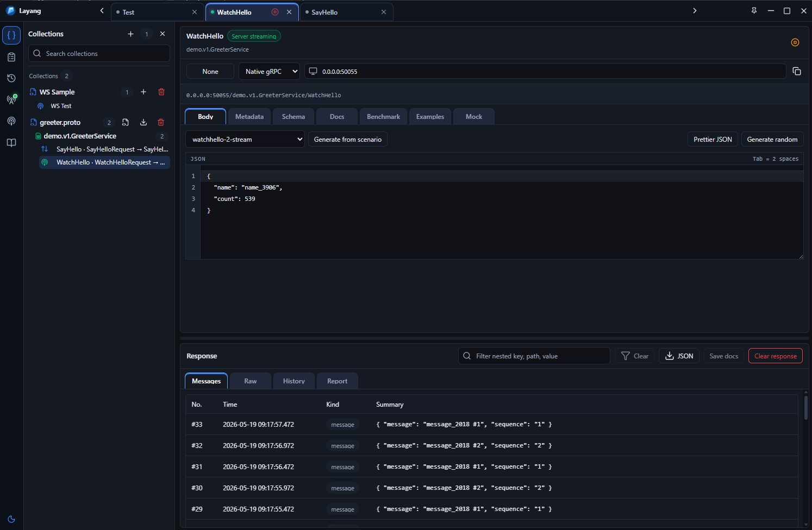Open the Benchmark tab

point(383,117)
